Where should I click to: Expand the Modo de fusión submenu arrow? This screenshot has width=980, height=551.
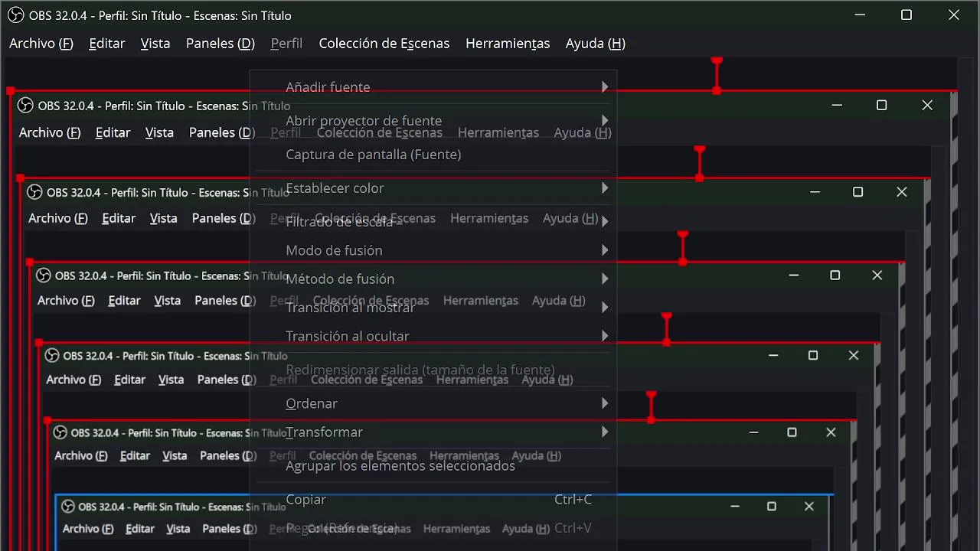[605, 250]
